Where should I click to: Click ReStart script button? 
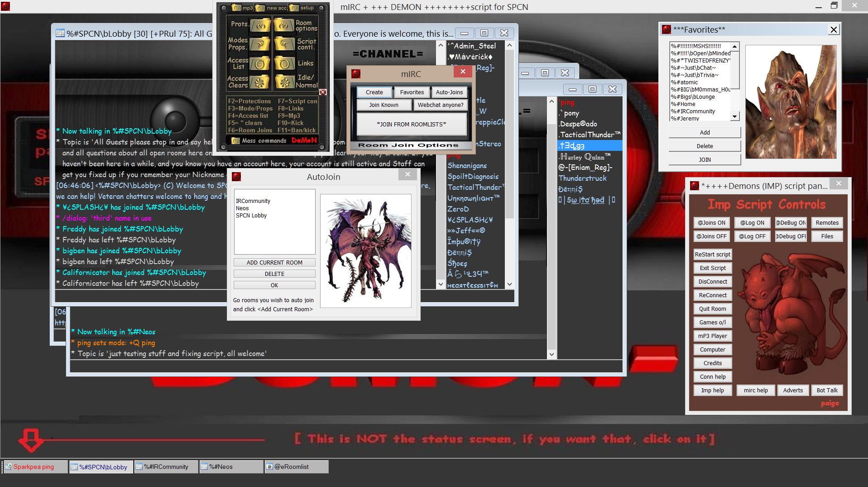coord(712,254)
